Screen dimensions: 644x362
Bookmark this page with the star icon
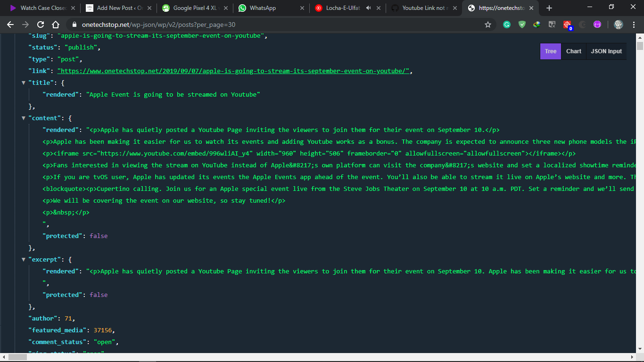click(x=488, y=24)
